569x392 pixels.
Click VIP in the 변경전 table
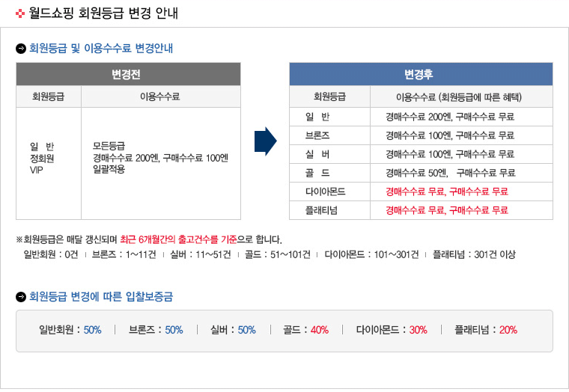[x=37, y=171]
